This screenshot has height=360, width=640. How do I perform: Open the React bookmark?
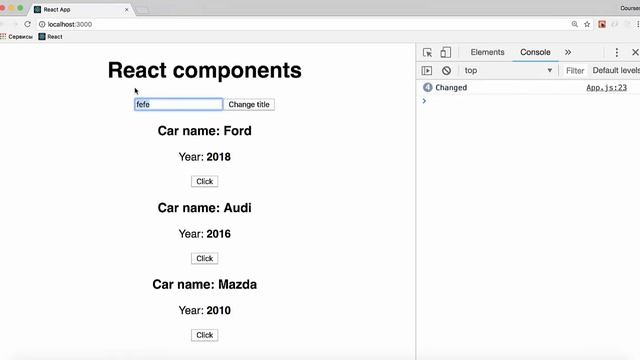[50, 36]
